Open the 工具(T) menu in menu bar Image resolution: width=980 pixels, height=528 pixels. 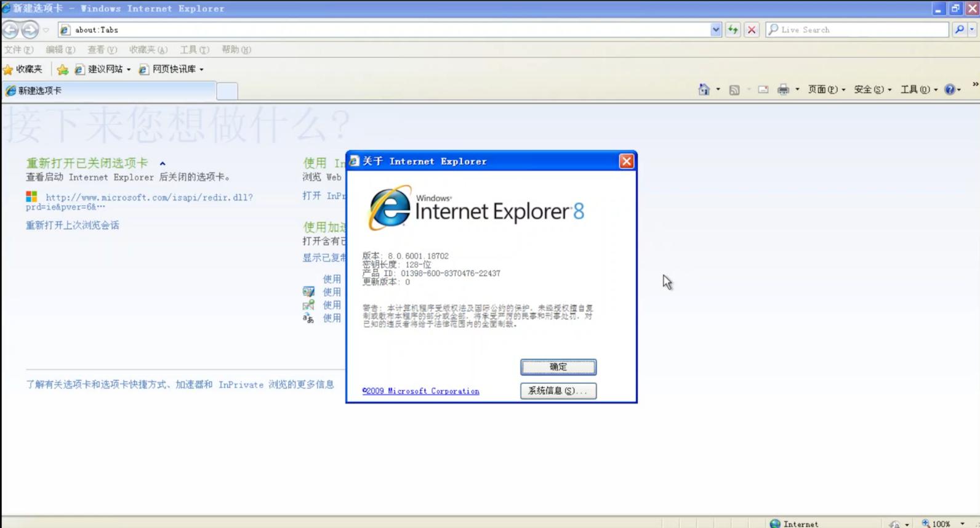click(195, 50)
